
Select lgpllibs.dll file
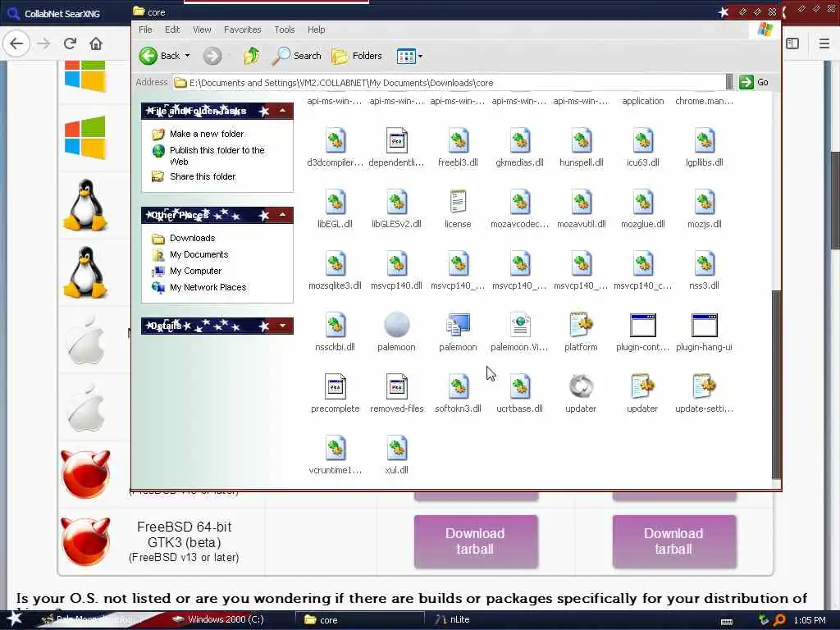(x=705, y=141)
